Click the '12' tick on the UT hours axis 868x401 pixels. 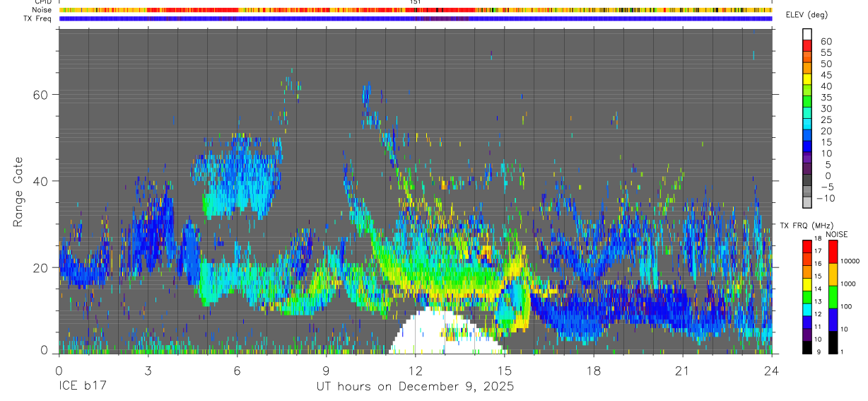(x=416, y=371)
